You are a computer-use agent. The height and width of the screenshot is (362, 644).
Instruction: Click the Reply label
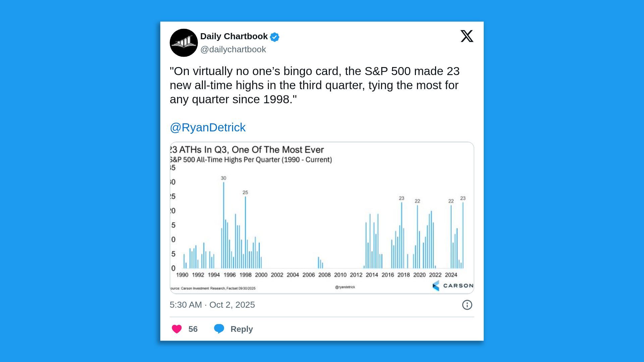[241, 329]
